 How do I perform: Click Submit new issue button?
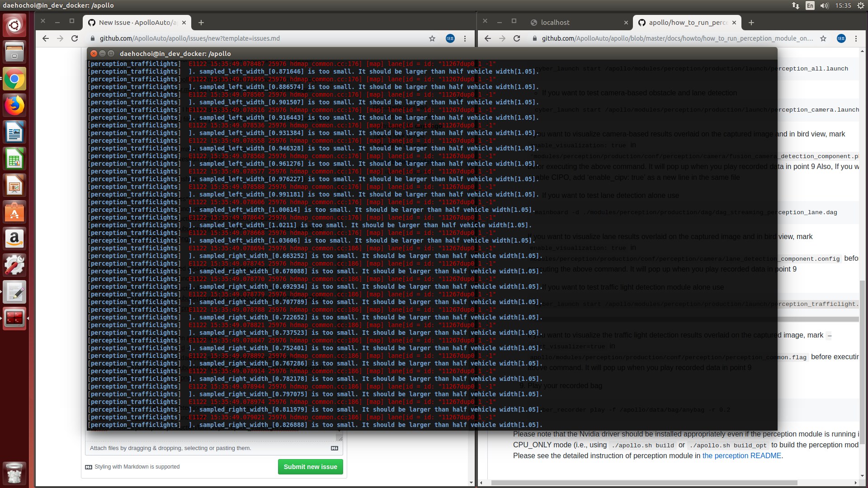click(310, 467)
